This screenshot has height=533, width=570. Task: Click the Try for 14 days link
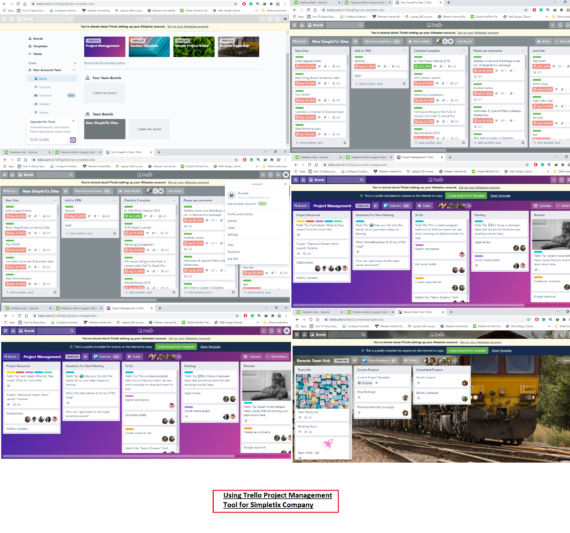tap(39, 139)
